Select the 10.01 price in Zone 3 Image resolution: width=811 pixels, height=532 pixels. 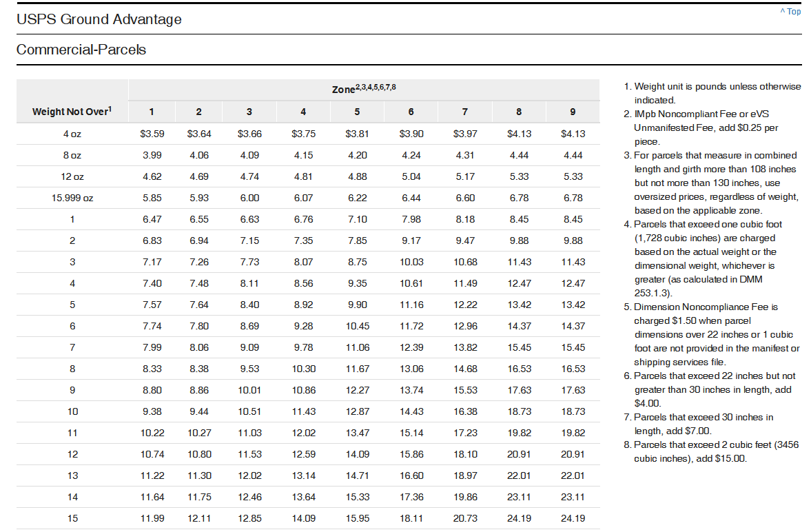point(249,390)
